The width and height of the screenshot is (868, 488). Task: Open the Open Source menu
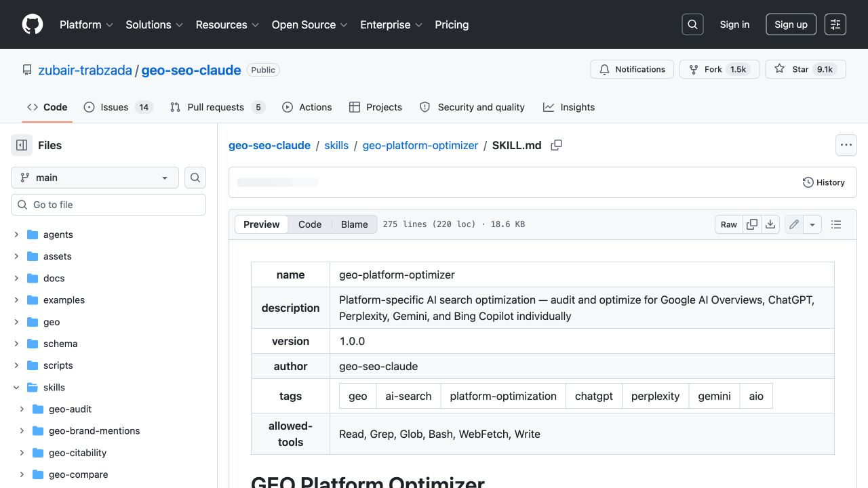pos(309,24)
